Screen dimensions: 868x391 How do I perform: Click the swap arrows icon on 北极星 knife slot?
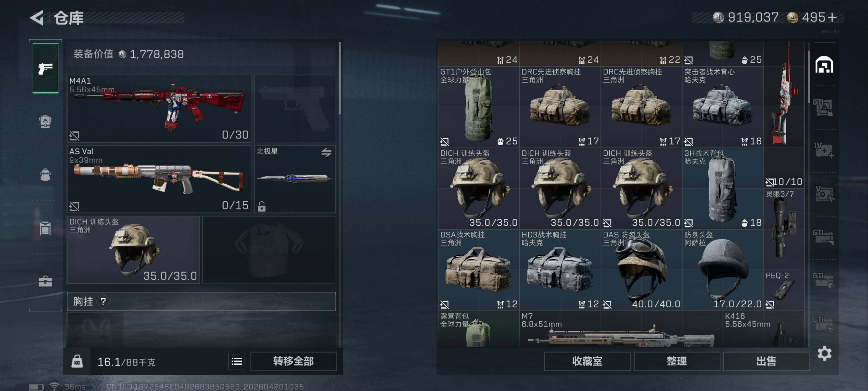coord(326,152)
